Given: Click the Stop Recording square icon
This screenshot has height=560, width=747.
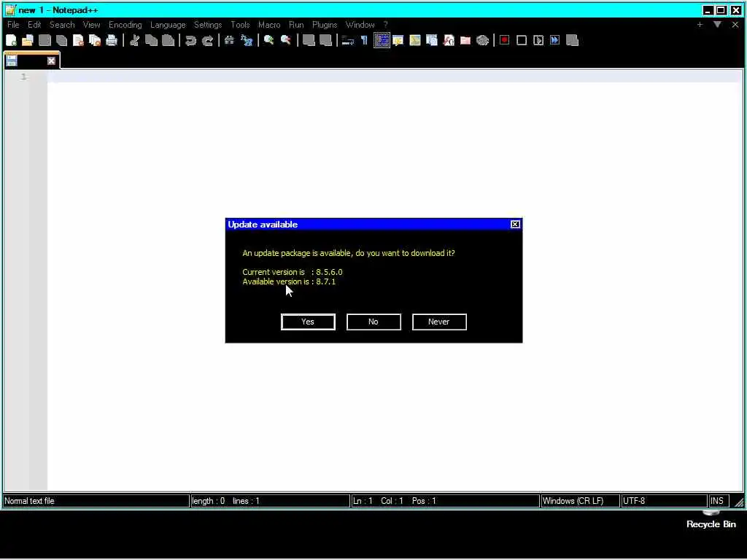Looking at the screenshot, I should pos(522,41).
